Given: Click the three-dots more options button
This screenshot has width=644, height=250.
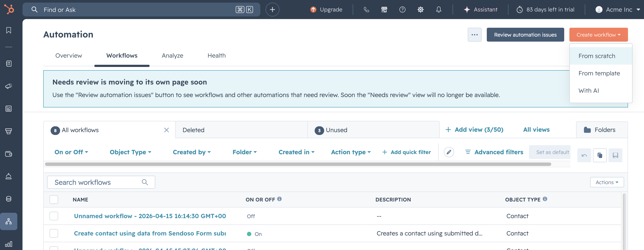Looking at the screenshot, I should 474,35.
